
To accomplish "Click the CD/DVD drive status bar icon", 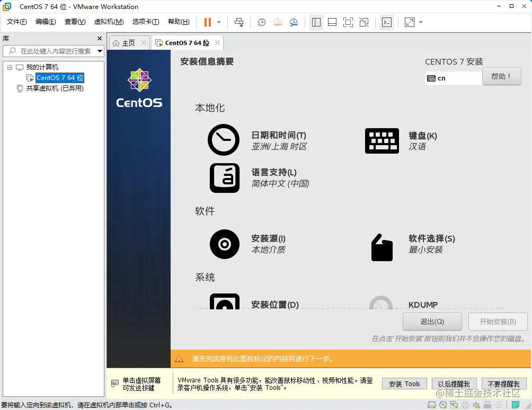I will pos(443,405).
